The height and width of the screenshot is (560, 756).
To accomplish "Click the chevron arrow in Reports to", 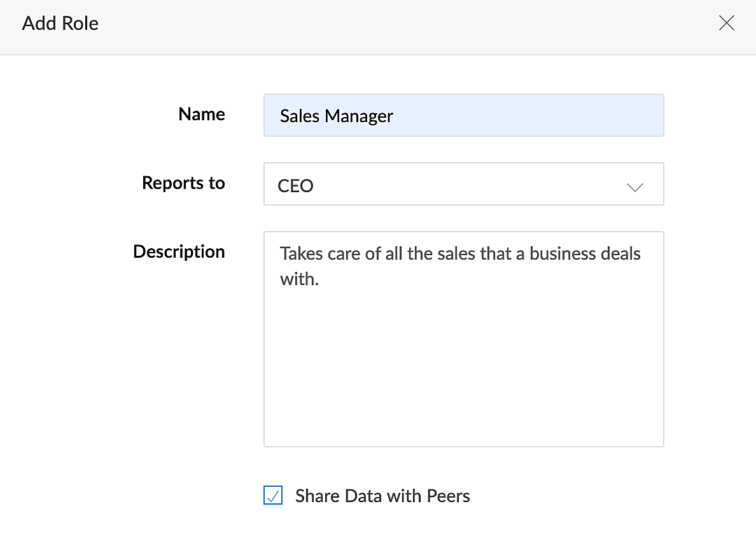I will [x=634, y=187].
